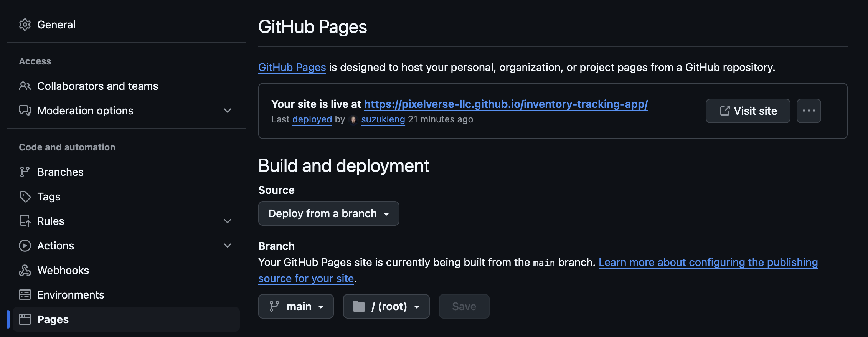Click the external-link icon on Visit site

click(x=725, y=111)
